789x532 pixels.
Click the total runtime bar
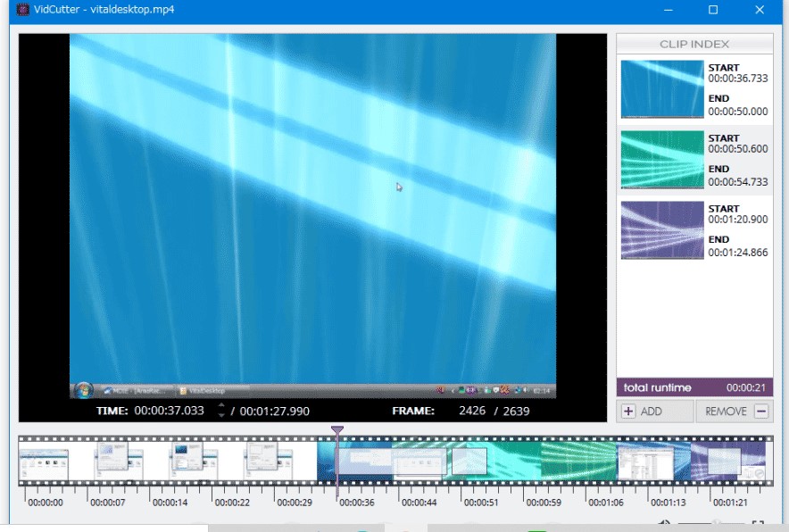(694, 387)
